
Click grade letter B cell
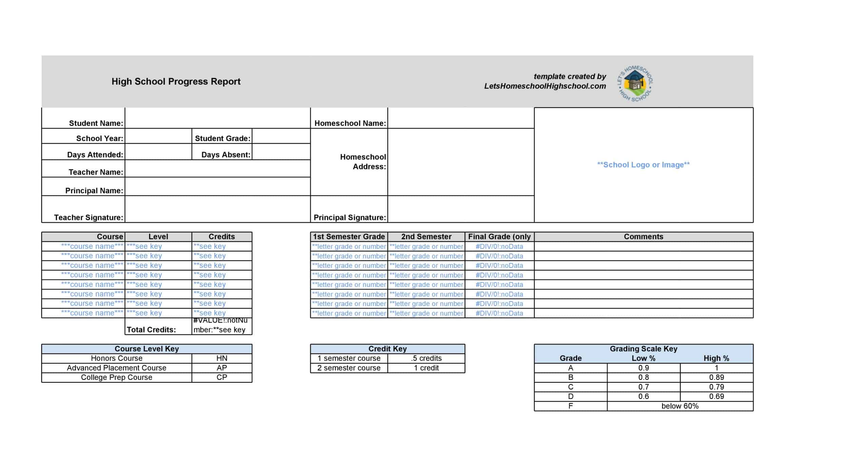pos(571,378)
